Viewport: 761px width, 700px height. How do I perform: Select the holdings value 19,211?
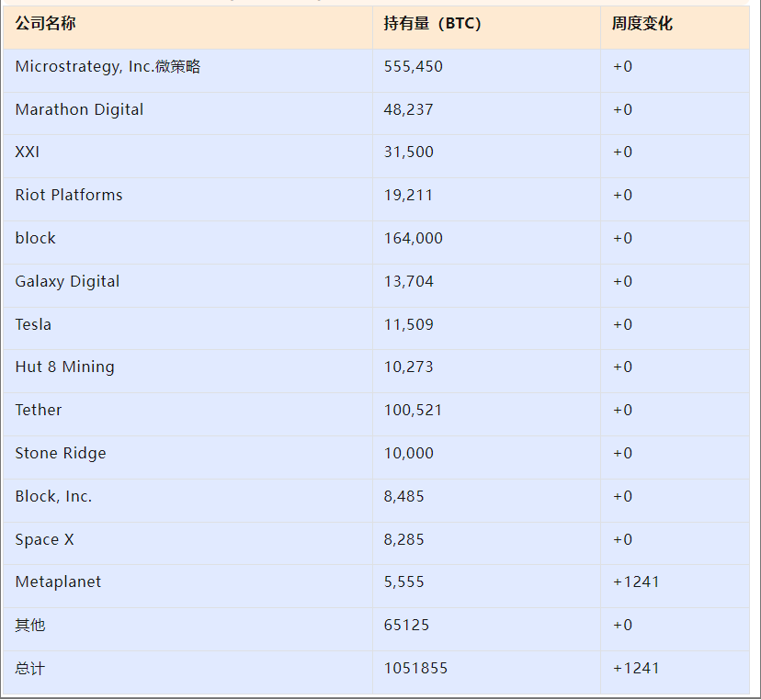pos(408,195)
